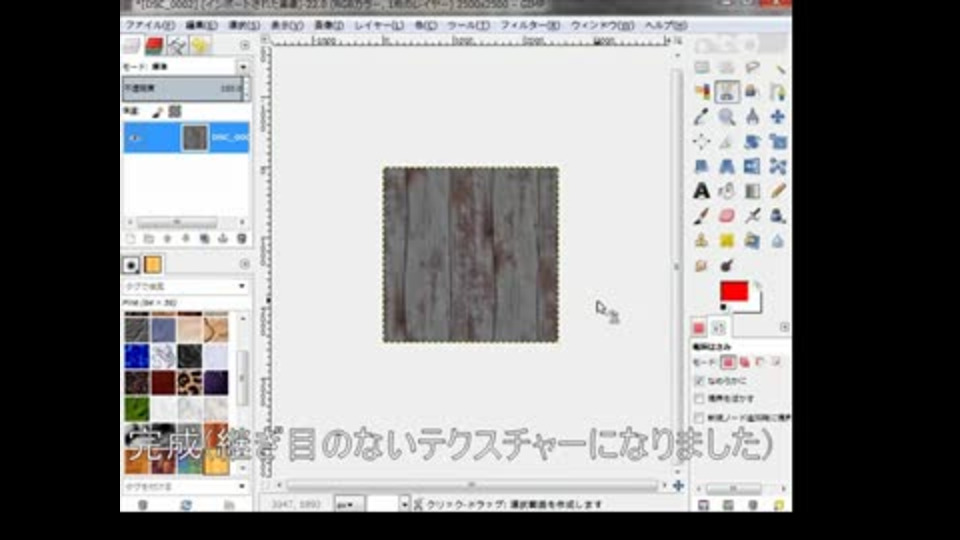Select the Perspective tool
This screenshot has width=960, height=540.
(727, 166)
